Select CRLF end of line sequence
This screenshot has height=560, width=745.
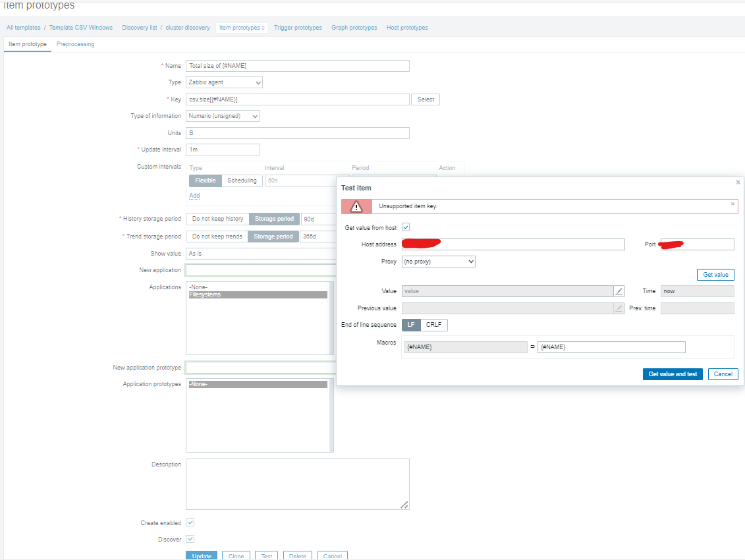(434, 325)
